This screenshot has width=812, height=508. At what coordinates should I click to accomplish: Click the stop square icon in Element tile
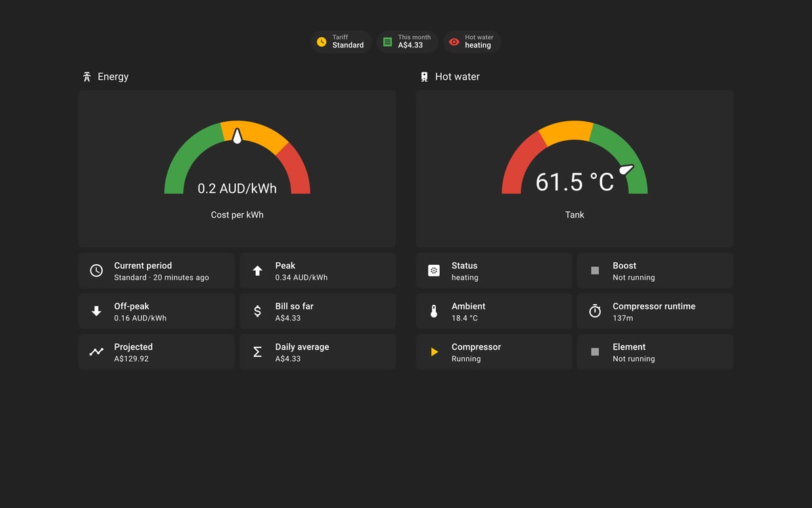[x=595, y=352]
